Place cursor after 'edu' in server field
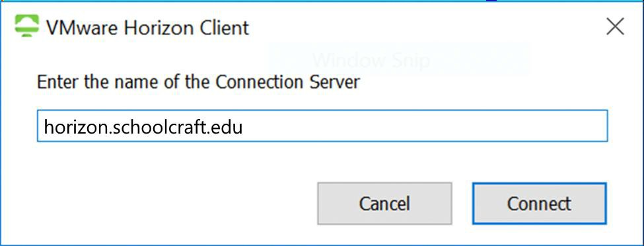Image resolution: width=644 pixels, height=246 pixels. pyautogui.click(x=244, y=126)
